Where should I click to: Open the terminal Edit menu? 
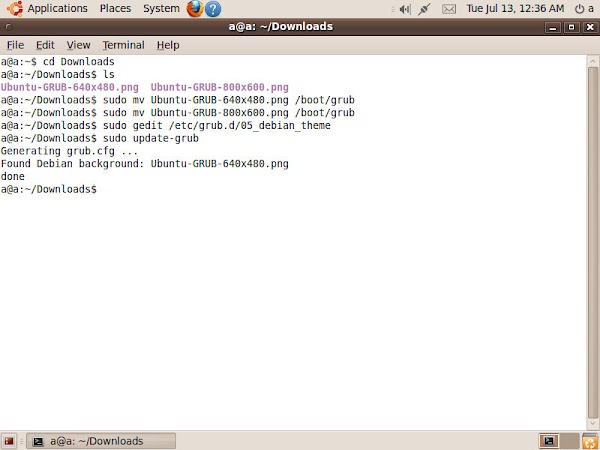(x=45, y=45)
